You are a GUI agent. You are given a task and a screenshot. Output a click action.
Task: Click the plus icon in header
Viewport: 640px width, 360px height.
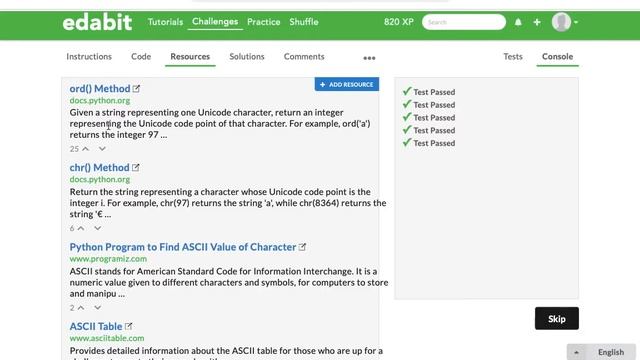pyautogui.click(x=537, y=22)
